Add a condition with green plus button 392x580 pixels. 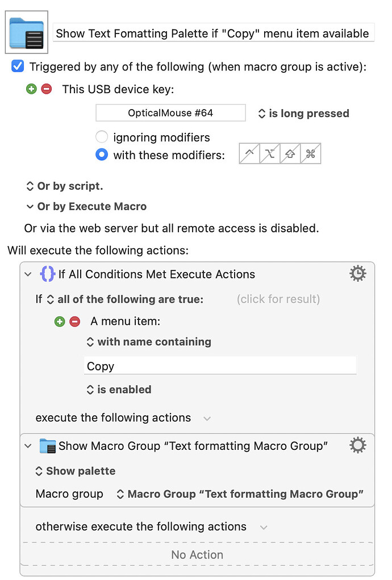tap(60, 322)
